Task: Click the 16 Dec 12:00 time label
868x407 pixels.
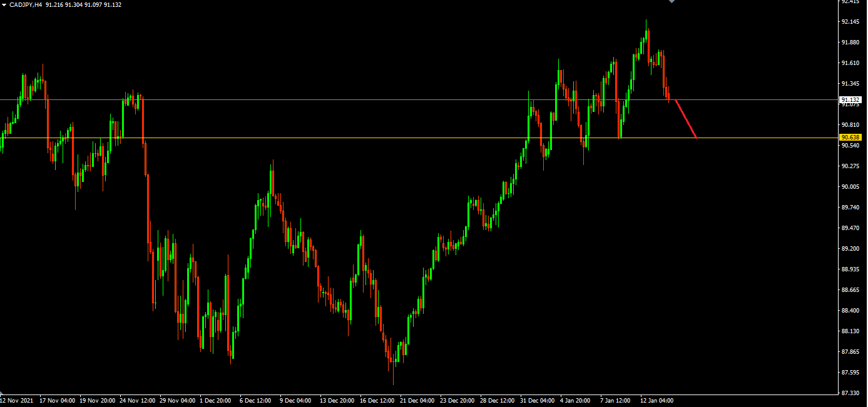Action: coord(378,400)
